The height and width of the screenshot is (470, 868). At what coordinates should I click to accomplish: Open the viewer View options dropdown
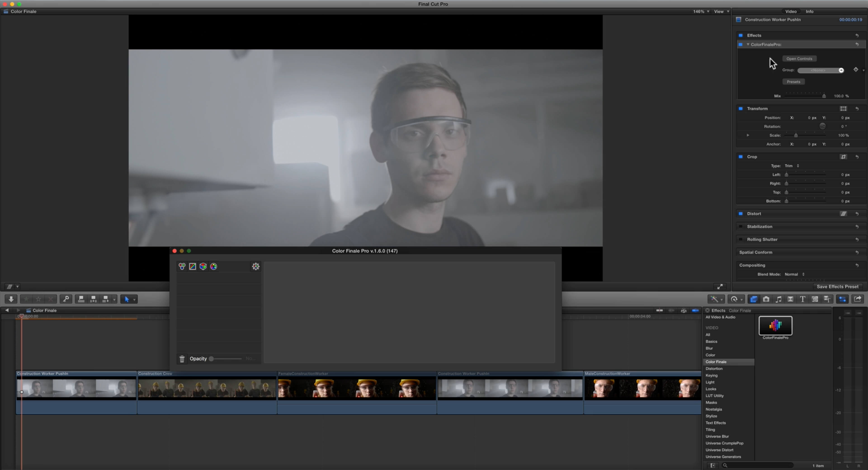722,12
